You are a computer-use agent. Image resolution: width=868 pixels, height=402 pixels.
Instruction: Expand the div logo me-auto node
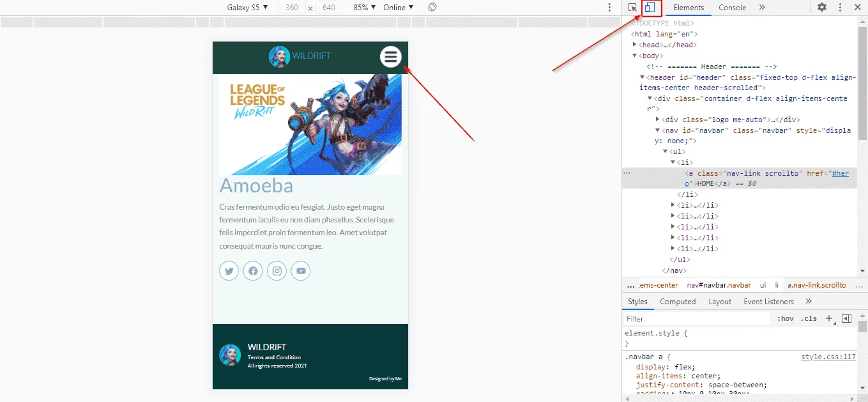(658, 120)
